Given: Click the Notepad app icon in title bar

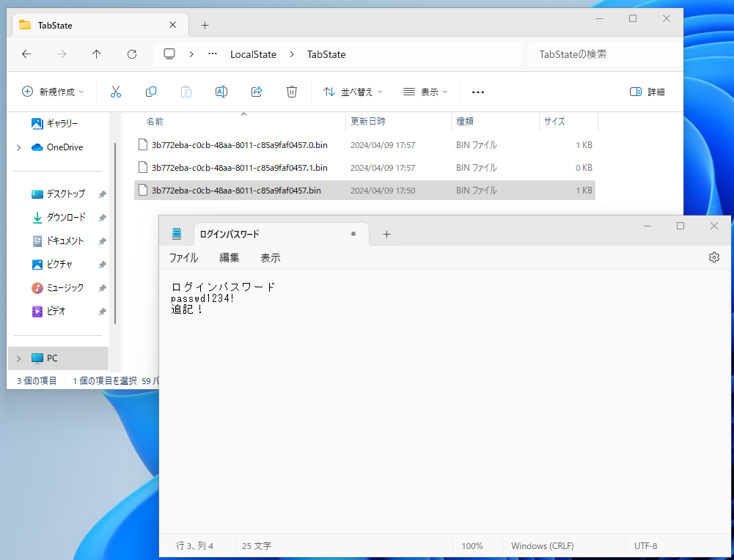Looking at the screenshot, I should [x=177, y=233].
